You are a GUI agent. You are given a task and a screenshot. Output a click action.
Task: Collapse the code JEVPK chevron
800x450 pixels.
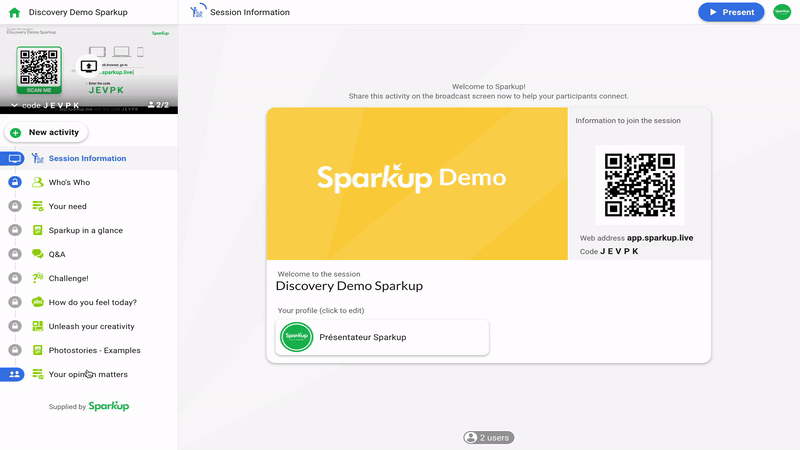[14, 105]
